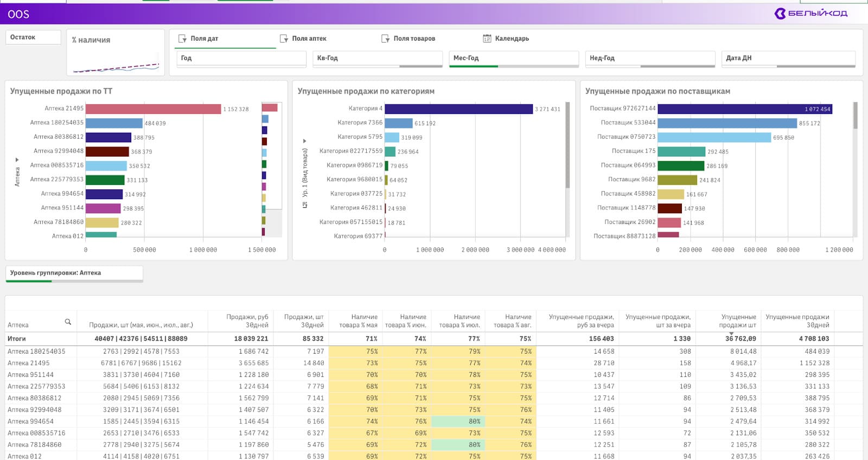The height and width of the screenshot is (460, 868).
Task: Select the Аптека 180254035 table row label
Action: pyautogui.click(x=36, y=352)
